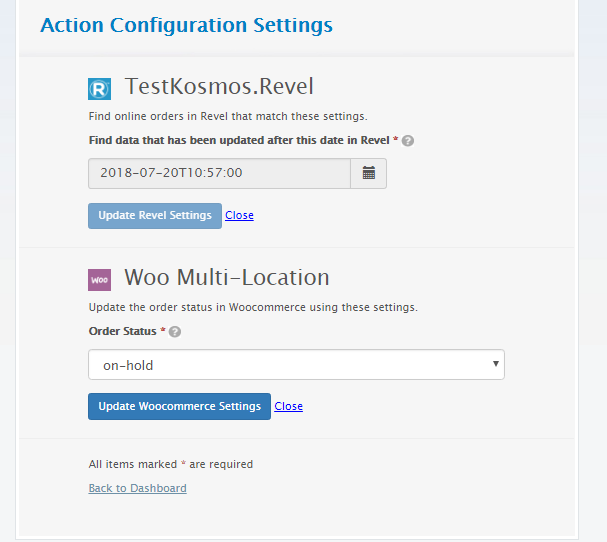This screenshot has height=542, width=607.
Task: Click 'Update the order status in Woocommerce' text
Action: pos(253,307)
